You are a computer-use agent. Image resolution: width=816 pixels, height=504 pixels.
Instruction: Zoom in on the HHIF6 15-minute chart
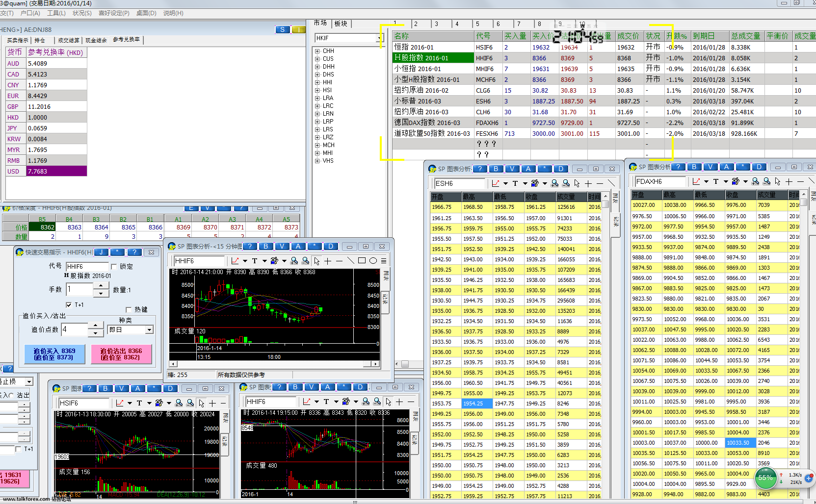tap(294, 261)
